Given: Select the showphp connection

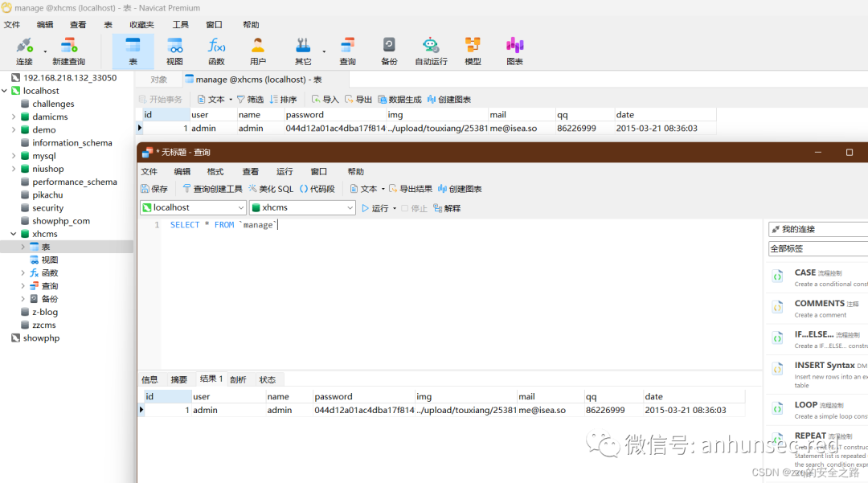Looking at the screenshot, I should [41, 338].
